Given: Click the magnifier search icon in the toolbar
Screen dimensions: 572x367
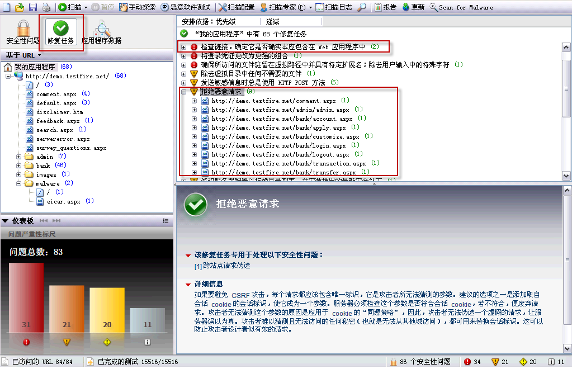Looking at the screenshot, I should point(362,7).
